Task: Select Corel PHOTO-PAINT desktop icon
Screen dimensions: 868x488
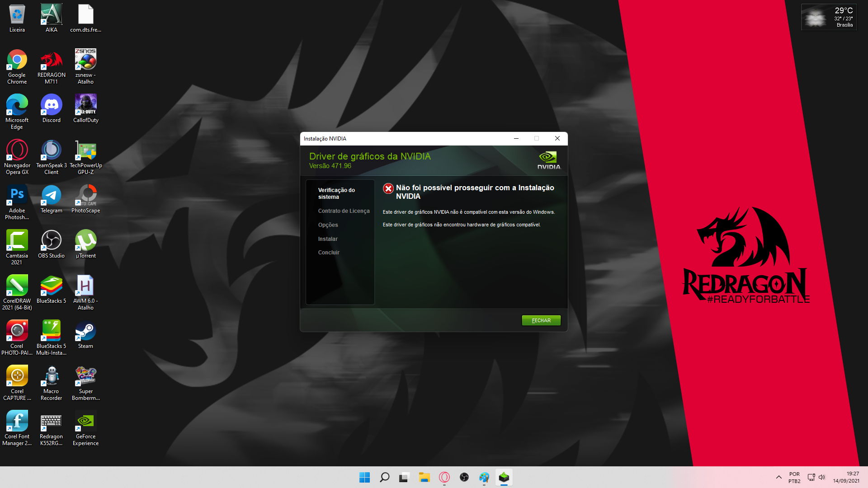Action: click(x=17, y=338)
